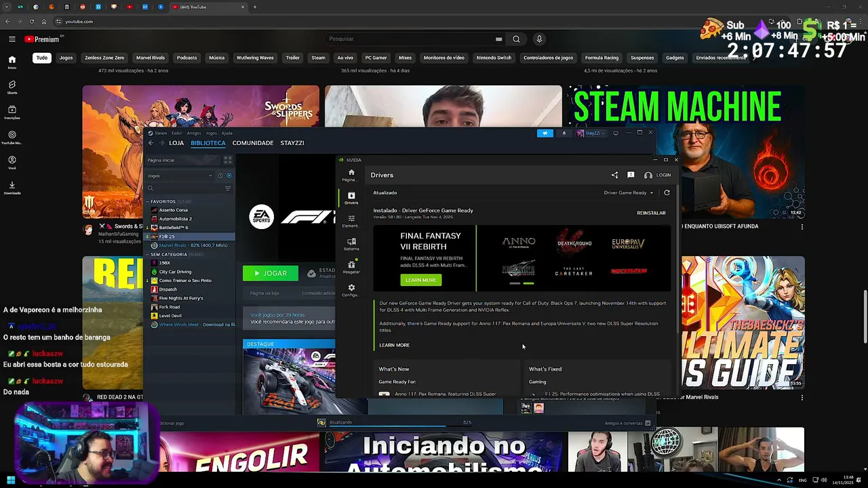The width and height of the screenshot is (868, 488).
Task: Click the NVIDIA LOGIN account button
Action: [657, 175]
